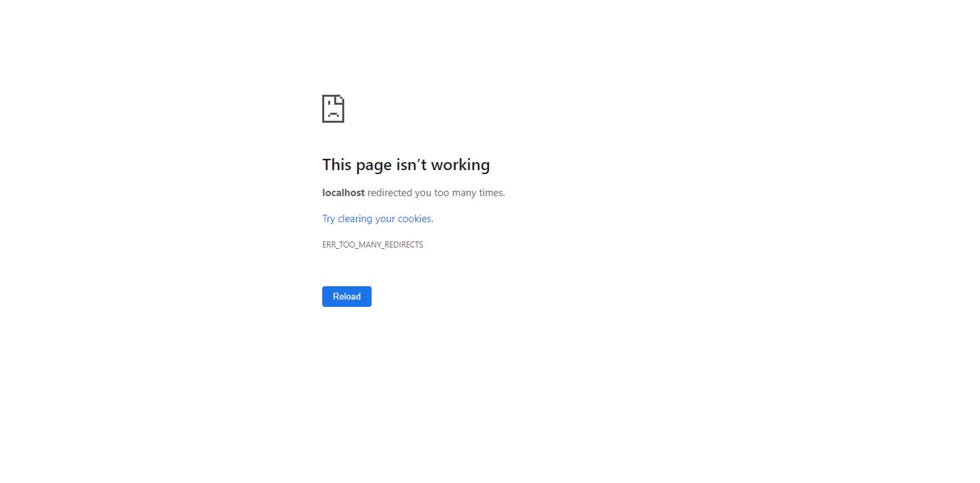Select the word 'cookies' in the link
Viewport: 980px width, 483px height.
pos(414,219)
